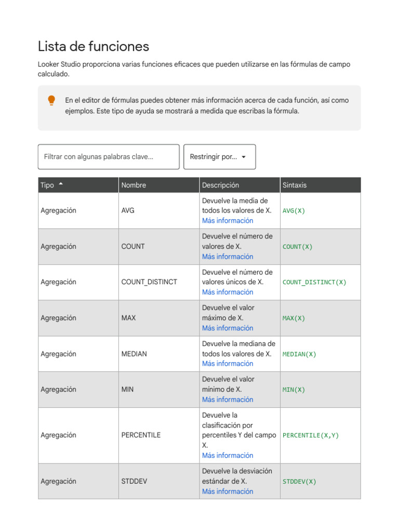The width and height of the screenshot is (399, 532).
Task: Open Más información for MAX
Action: pos(228,328)
